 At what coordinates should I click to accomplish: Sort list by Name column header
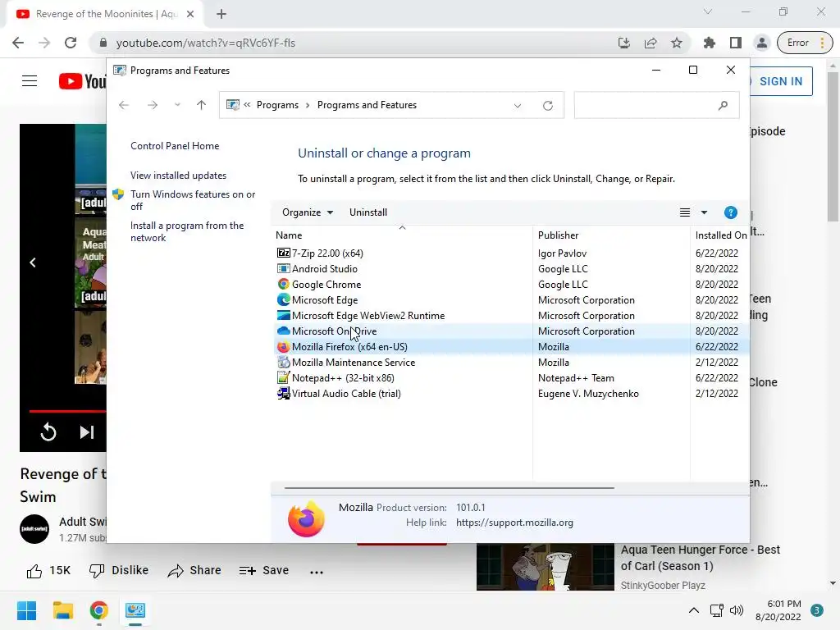pyautogui.click(x=402, y=235)
